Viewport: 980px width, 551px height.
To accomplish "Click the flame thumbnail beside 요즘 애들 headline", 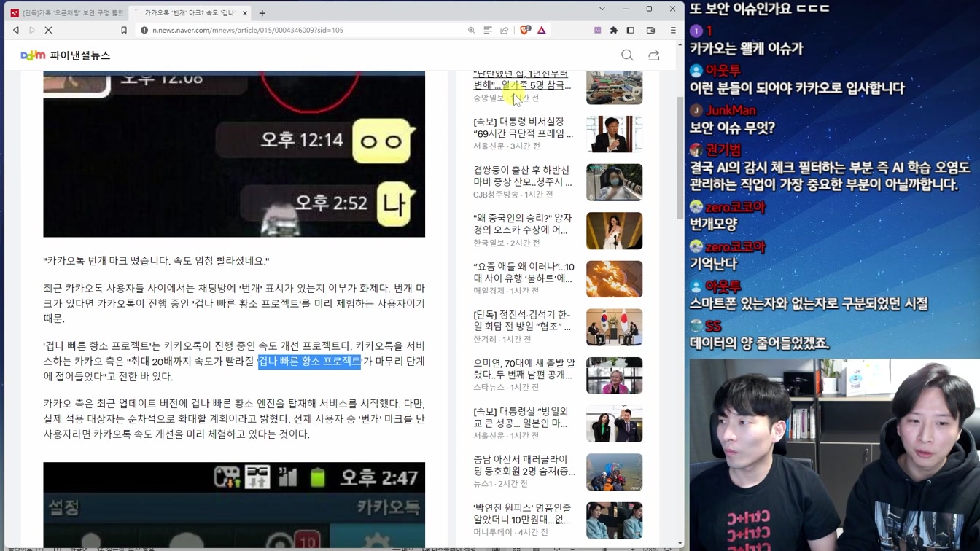I will click(x=614, y=278).
